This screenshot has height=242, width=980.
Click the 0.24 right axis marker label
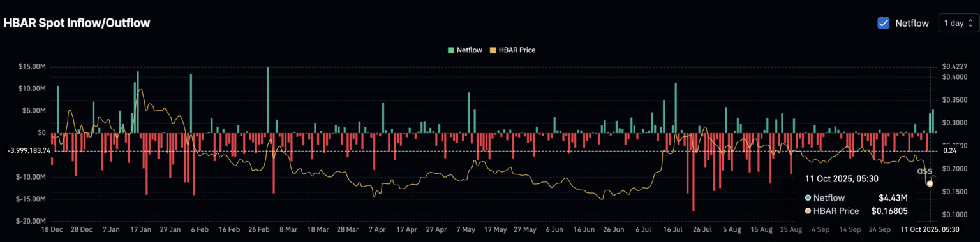point(949,151)
